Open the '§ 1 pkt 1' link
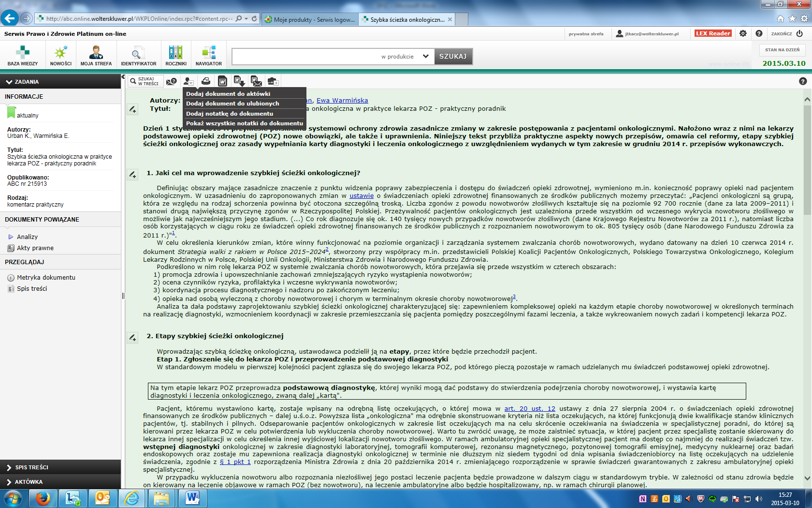Viewport: 812px width, 508px height. [x=235, y=462]
